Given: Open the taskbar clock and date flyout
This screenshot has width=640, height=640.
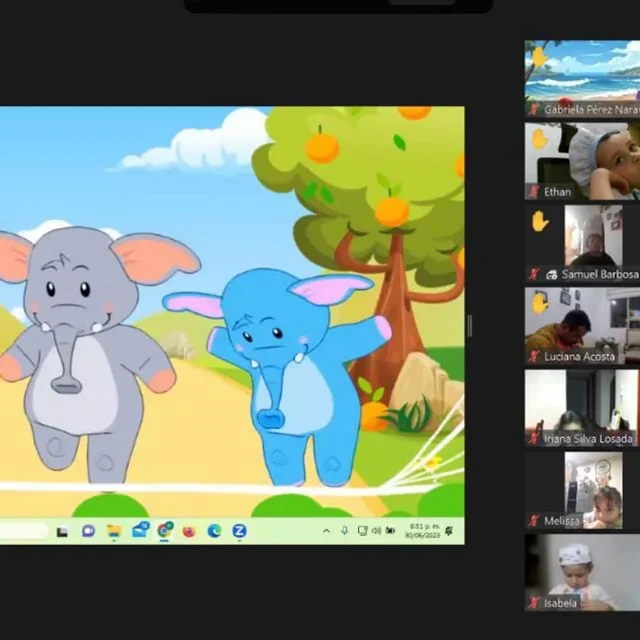Looking at the screenshot, I should tap(424, 531).
